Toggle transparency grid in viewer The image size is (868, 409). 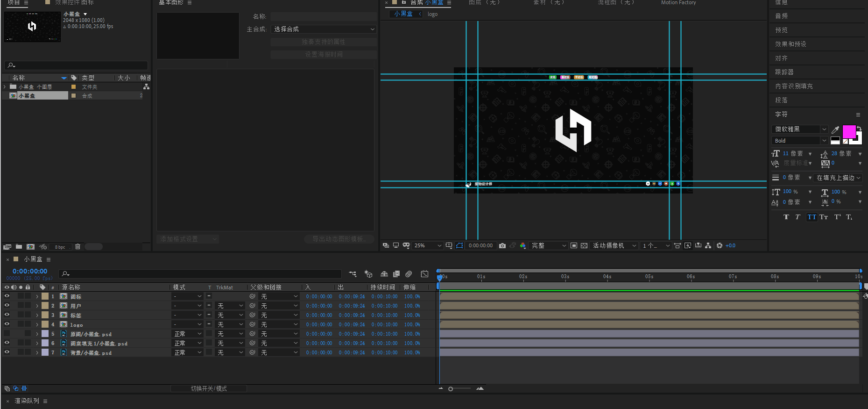coord(584,245)
